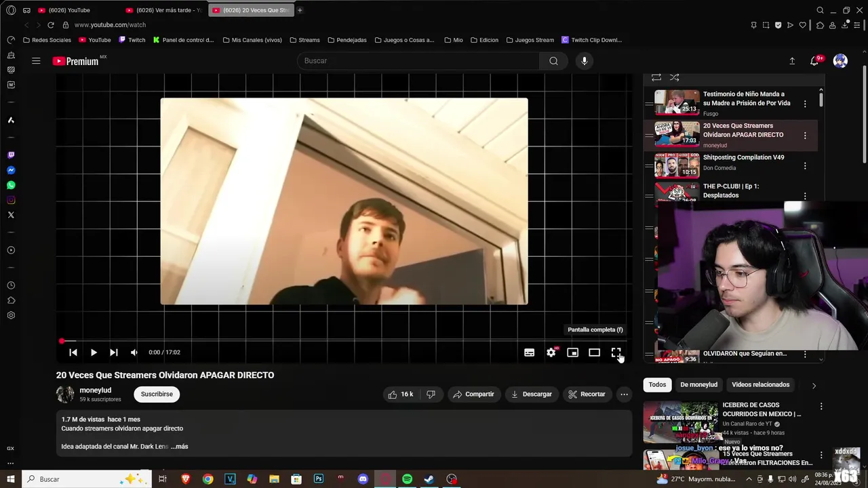
Task: Open options for Testimonio de Niño playlist item
Action: point(805,104)
